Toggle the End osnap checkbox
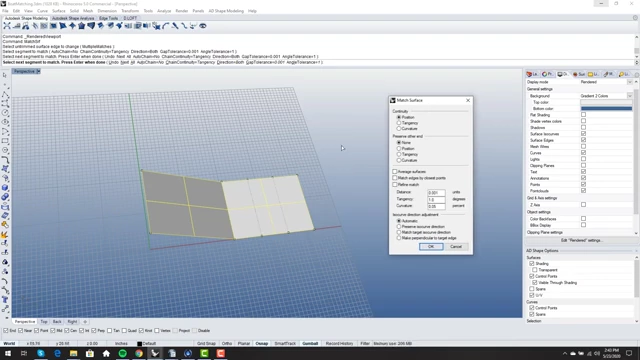This screenshot has width=640, height=360. (6, 331)
